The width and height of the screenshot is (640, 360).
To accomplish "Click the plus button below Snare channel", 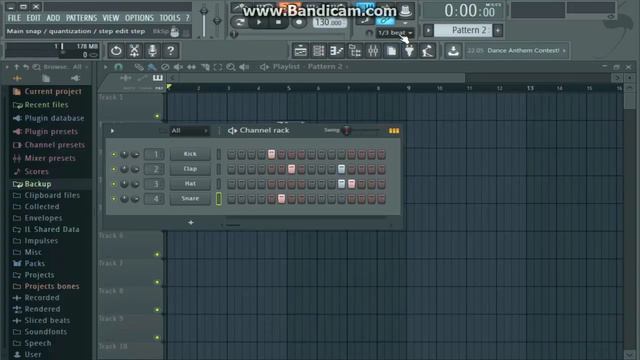I will pyautogui.click(x=191, y=222).
